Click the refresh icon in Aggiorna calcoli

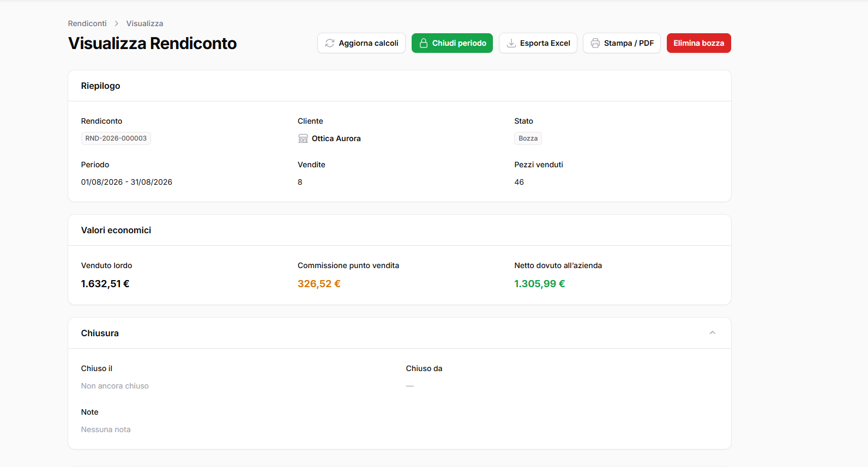click(x=330, y=43)
